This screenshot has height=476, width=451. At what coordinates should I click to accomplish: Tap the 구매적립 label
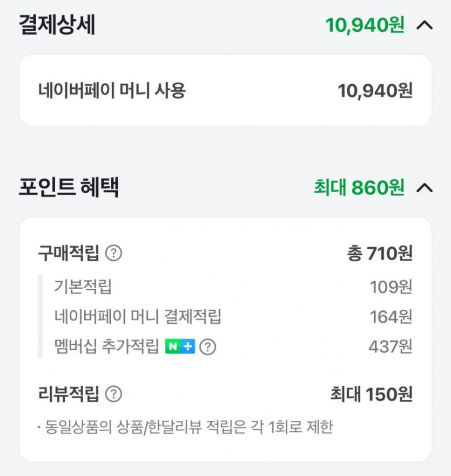(x=69, y=253)
